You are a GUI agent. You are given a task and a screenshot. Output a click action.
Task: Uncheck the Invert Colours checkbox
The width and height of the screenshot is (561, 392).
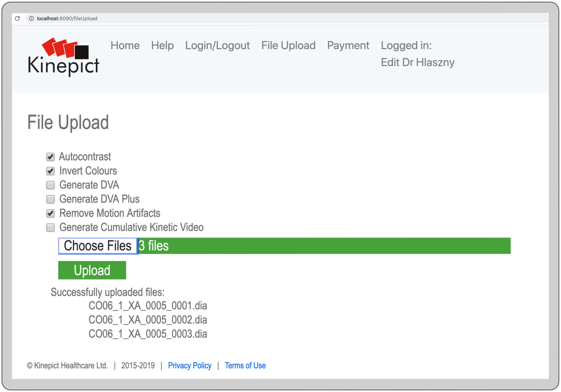50,171
